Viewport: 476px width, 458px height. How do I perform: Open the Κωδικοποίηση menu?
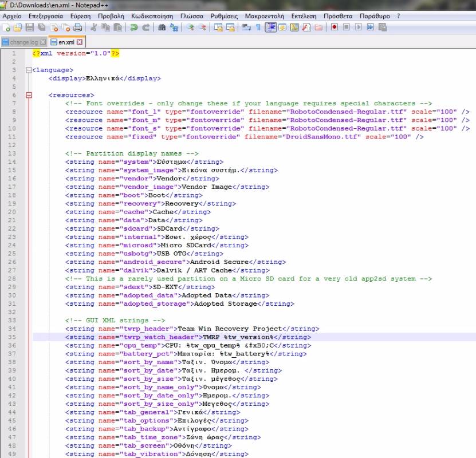[151, 16]
